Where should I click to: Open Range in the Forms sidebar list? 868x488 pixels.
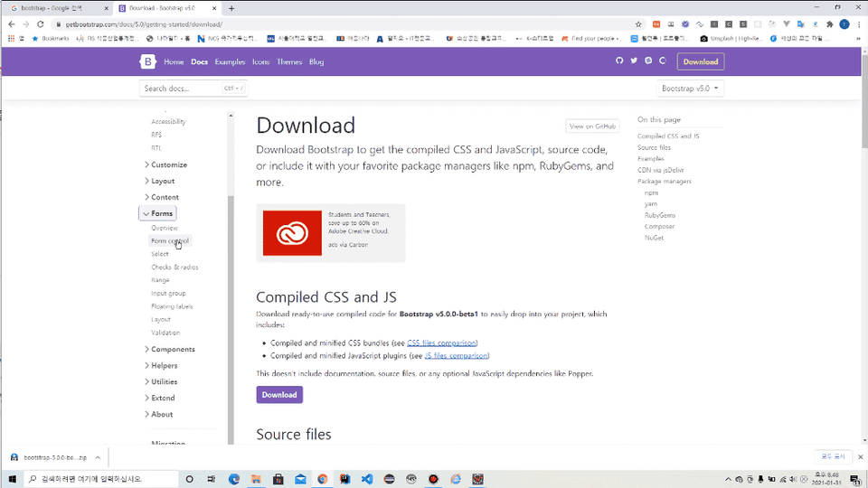pos(160,280)
